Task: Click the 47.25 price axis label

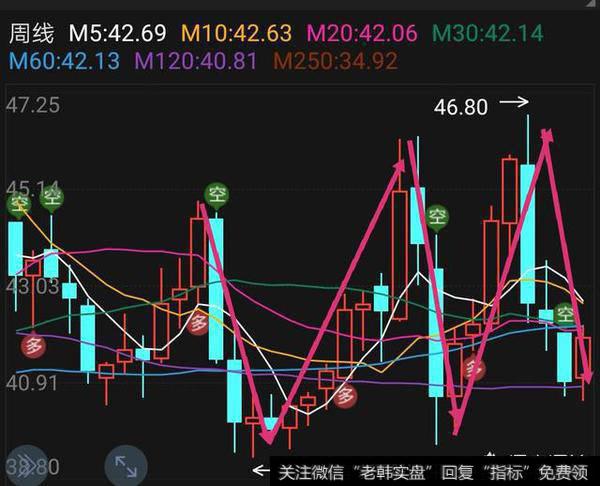Action: pos(32,105)
